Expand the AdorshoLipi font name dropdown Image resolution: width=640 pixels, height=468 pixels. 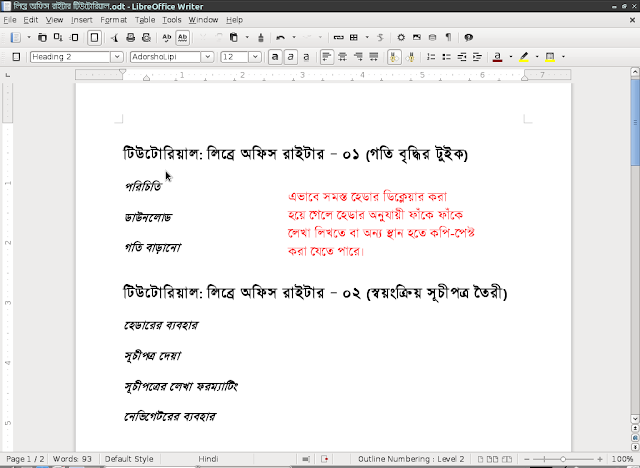pos(207,57)
